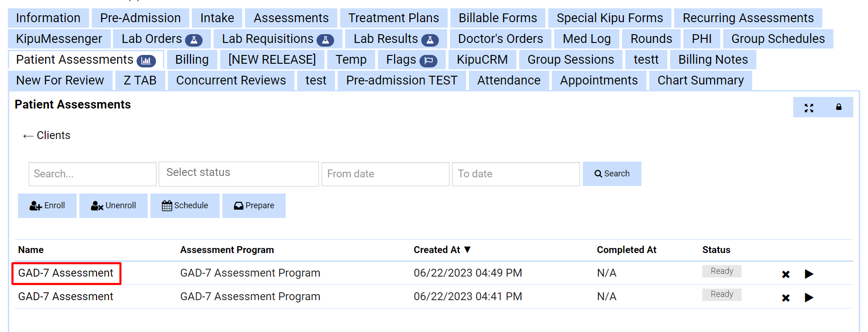Open the Schedule calendar button
The width and height of the screenshot is (868, 332).
tap(185, 205)
